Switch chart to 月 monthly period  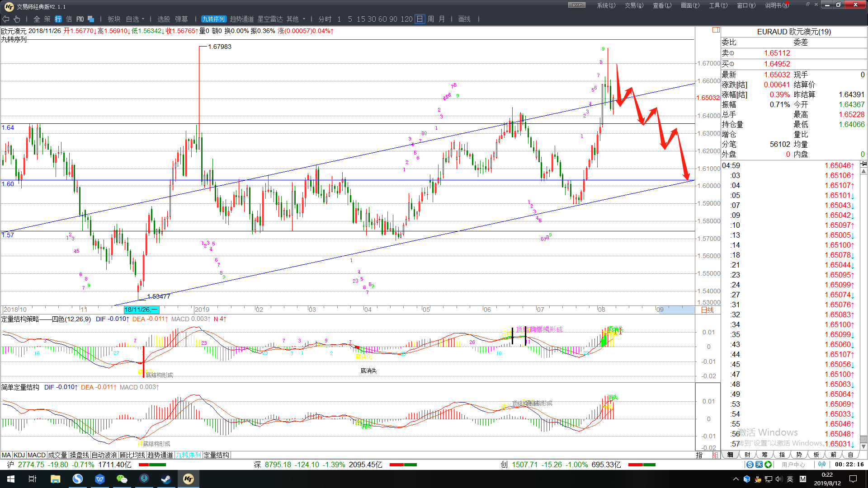tap(442, 19)
